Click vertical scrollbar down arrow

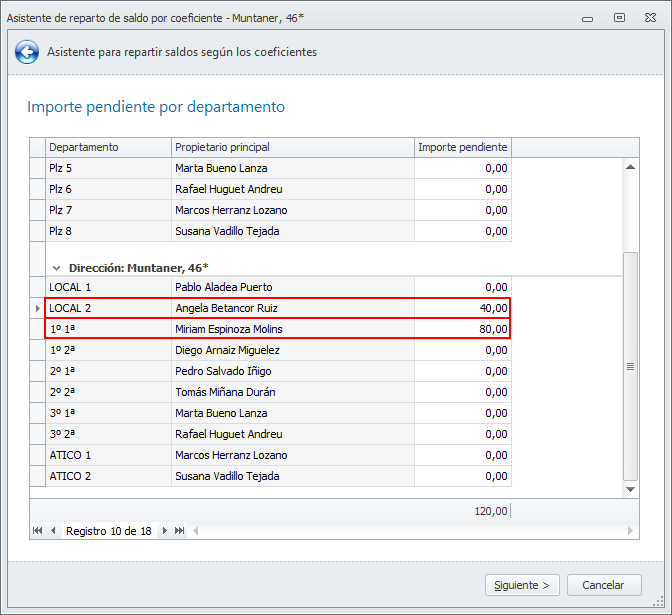coord(630,489)
